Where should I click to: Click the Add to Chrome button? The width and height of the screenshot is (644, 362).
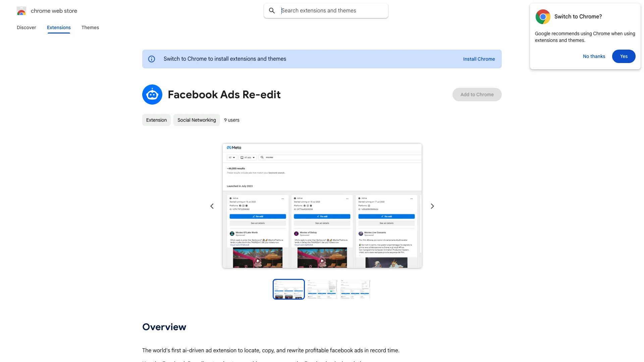tap(477, 95)
